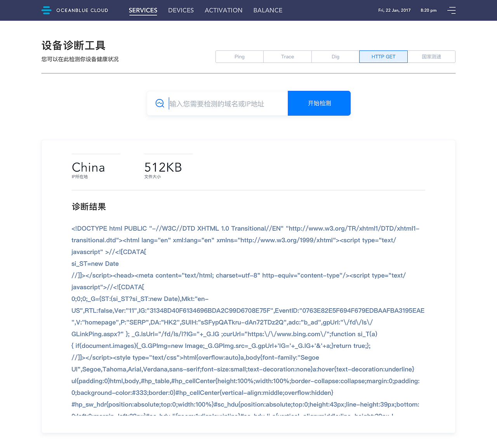This screenshot has width=497, height=448.
Task: Open the SERVICES menu
Action: coord(143,10)
